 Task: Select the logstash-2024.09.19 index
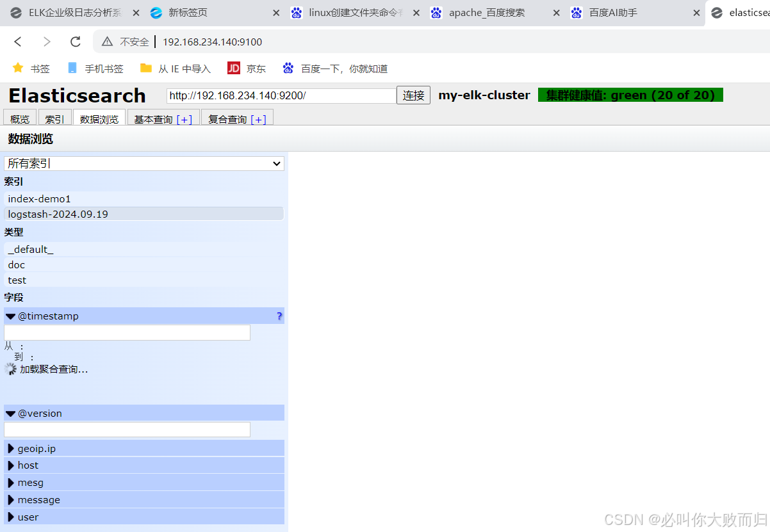pyautogui.click(x=143, y=214)
